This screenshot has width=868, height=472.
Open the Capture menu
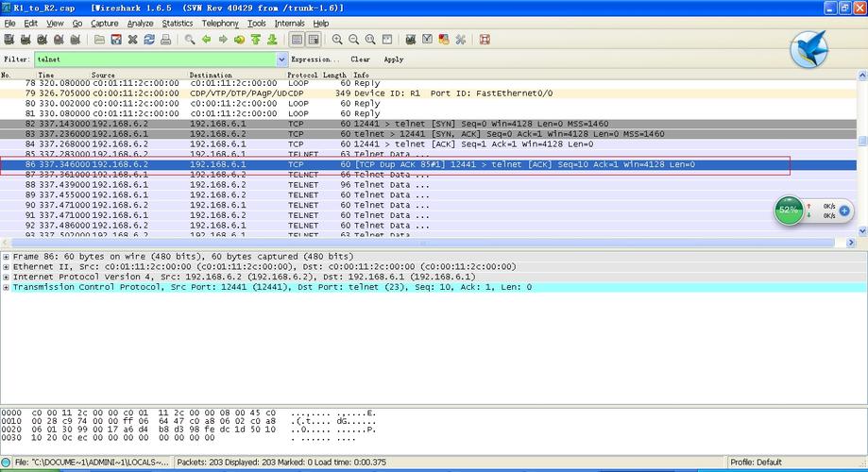105,24
